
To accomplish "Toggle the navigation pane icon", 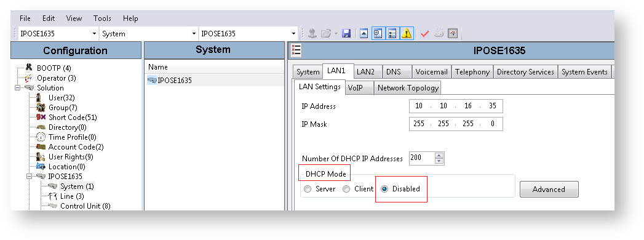I will pos(378,34).
